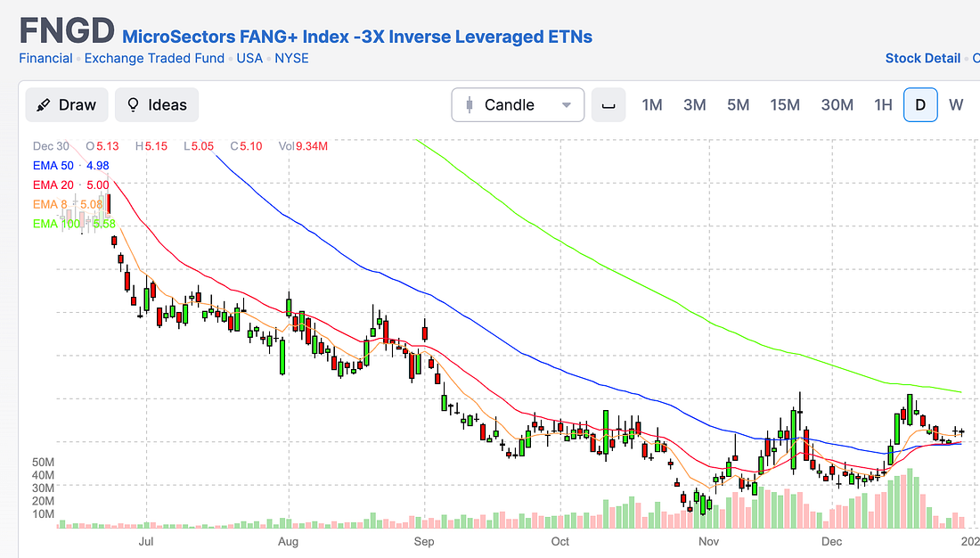
Task: Switch to W weekly interval
Action: pos(956,105)
